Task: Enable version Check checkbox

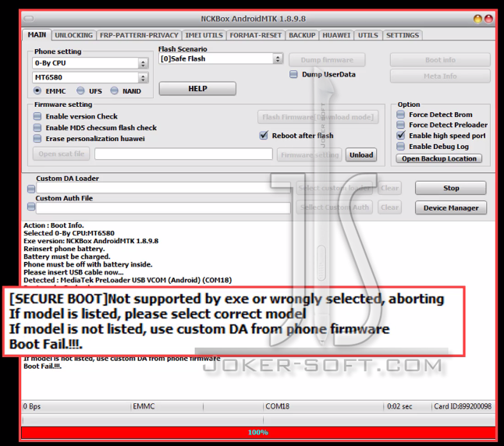Action: pyautogui.click(x=37, y=116)
